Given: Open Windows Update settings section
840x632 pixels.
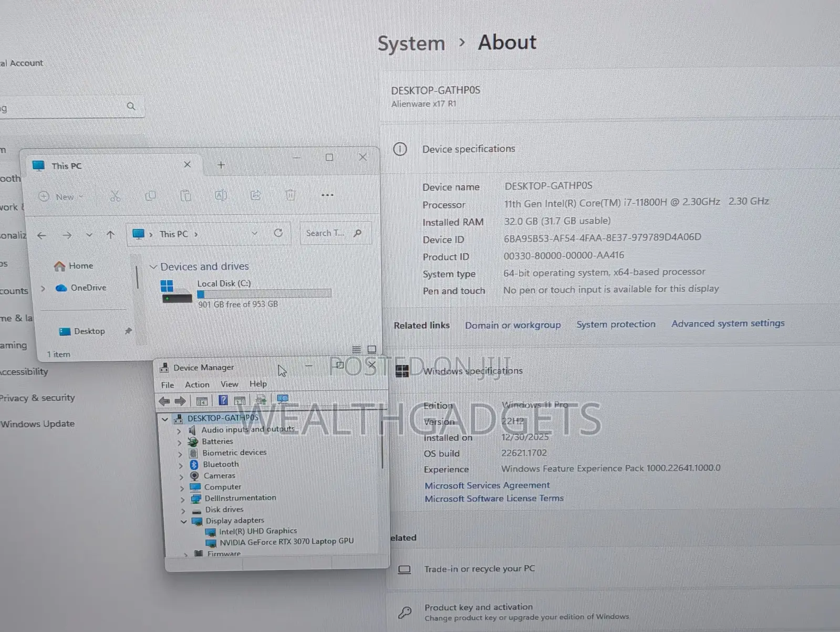Looking at the screenshot, I should tap(37, 424).
